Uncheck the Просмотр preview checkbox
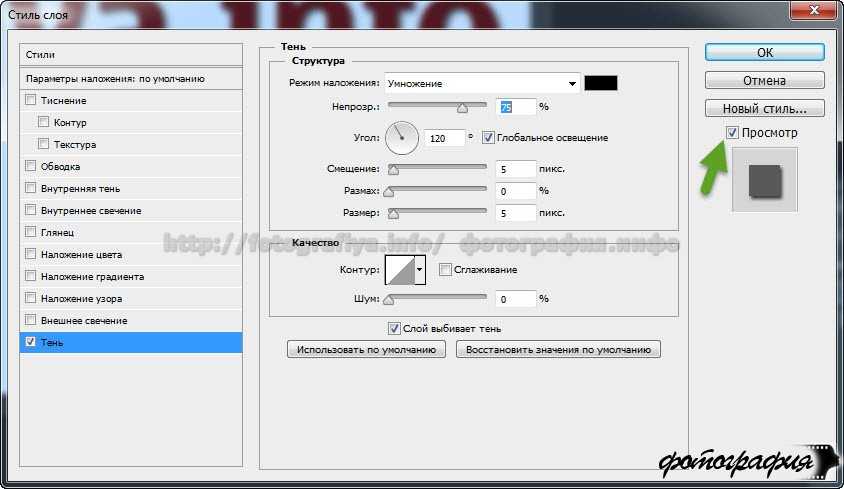The width and height of the screenshot is (844, 489). pyautogui.click(x=733, y=132)
